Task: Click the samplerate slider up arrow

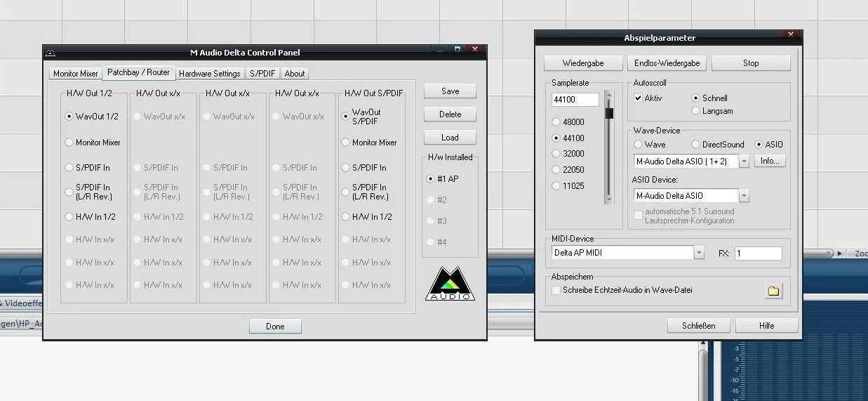Action: click(609, 95)
